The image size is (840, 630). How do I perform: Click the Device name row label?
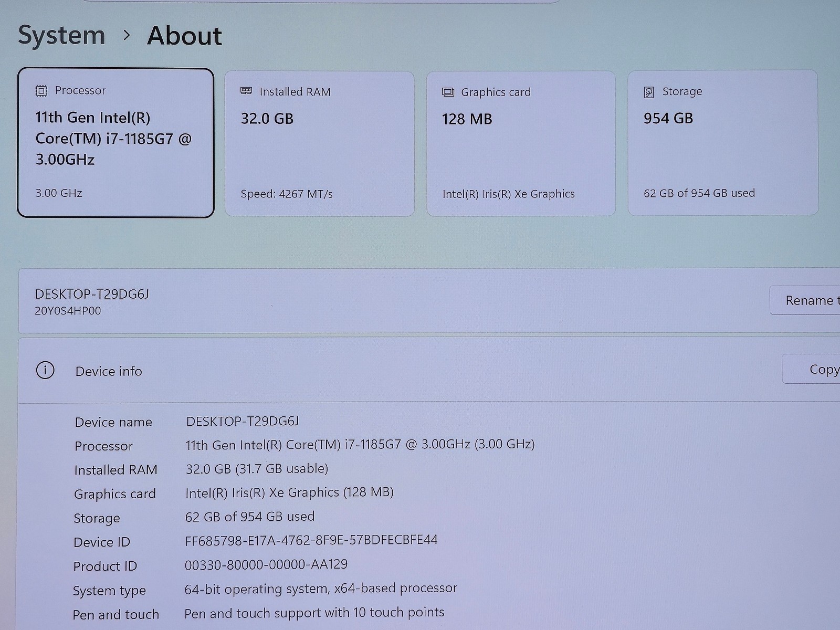[x=113, y=422]
